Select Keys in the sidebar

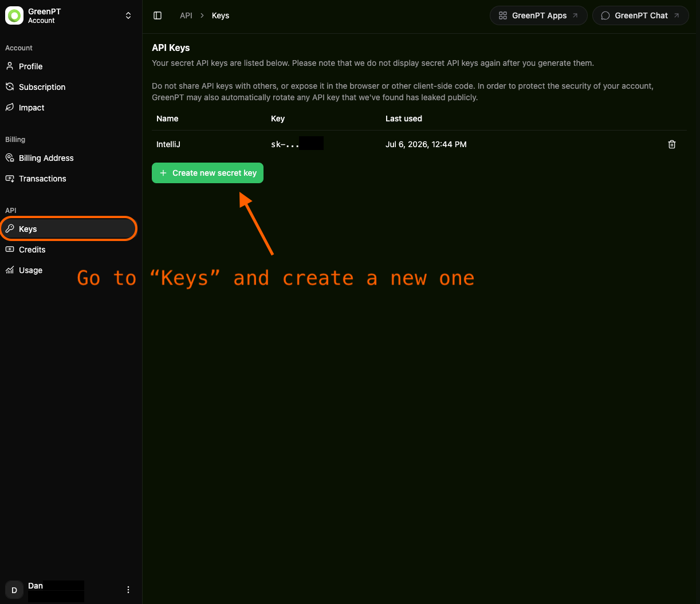click(x=69, y=229)
